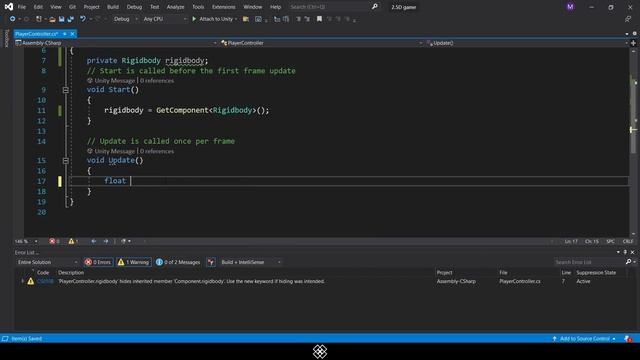Open the Any CPU platform dropdown

click(164, 19)
